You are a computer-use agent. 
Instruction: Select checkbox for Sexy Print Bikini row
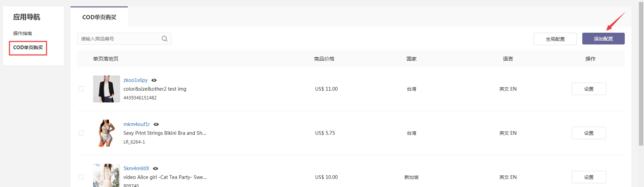click(81, 133)
